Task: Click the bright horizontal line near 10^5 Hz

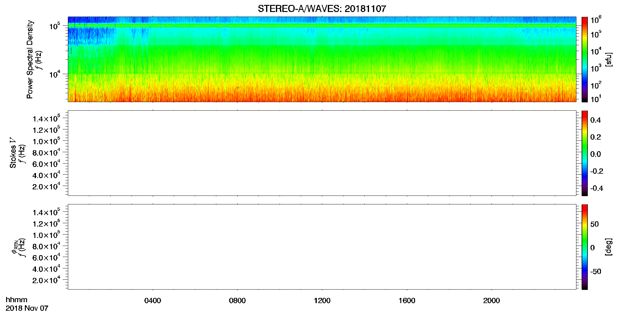Action: click(322, 26)
